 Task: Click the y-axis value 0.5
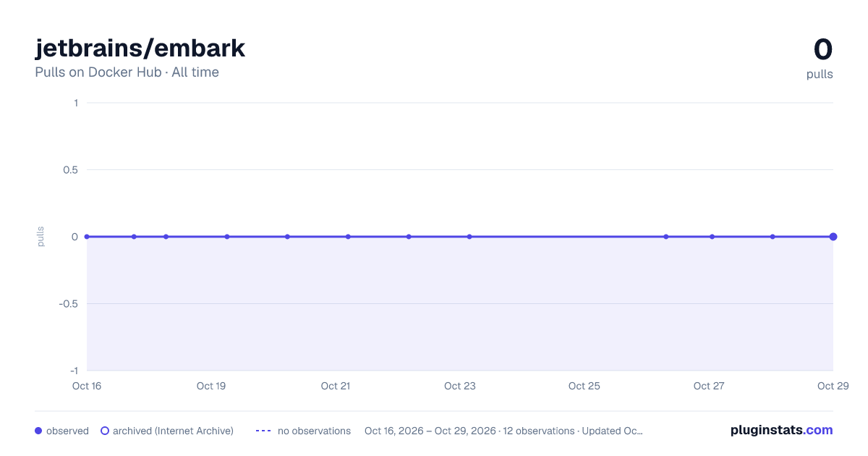70,169
